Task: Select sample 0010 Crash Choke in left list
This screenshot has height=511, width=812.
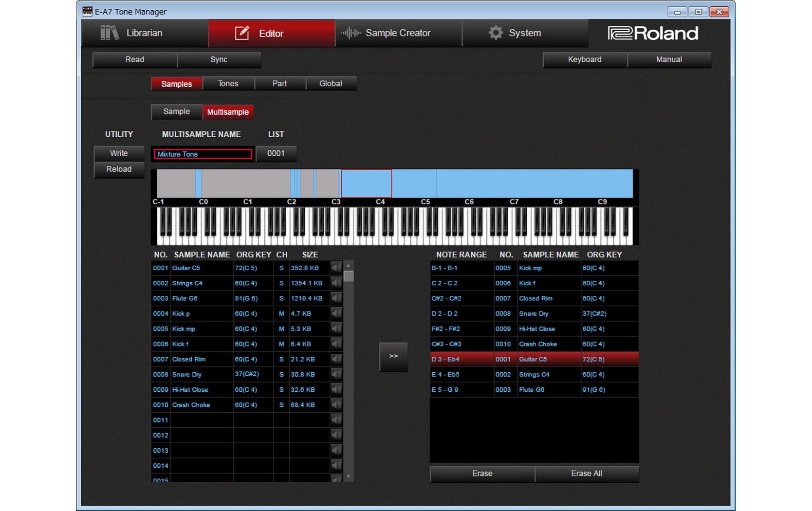Action: point(240,404)
